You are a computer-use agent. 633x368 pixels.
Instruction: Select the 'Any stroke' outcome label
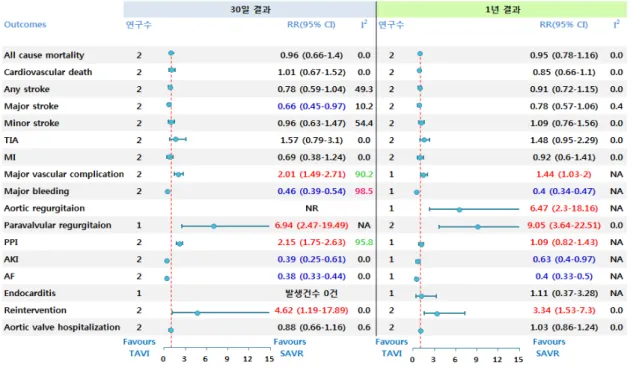pos(27,89)
